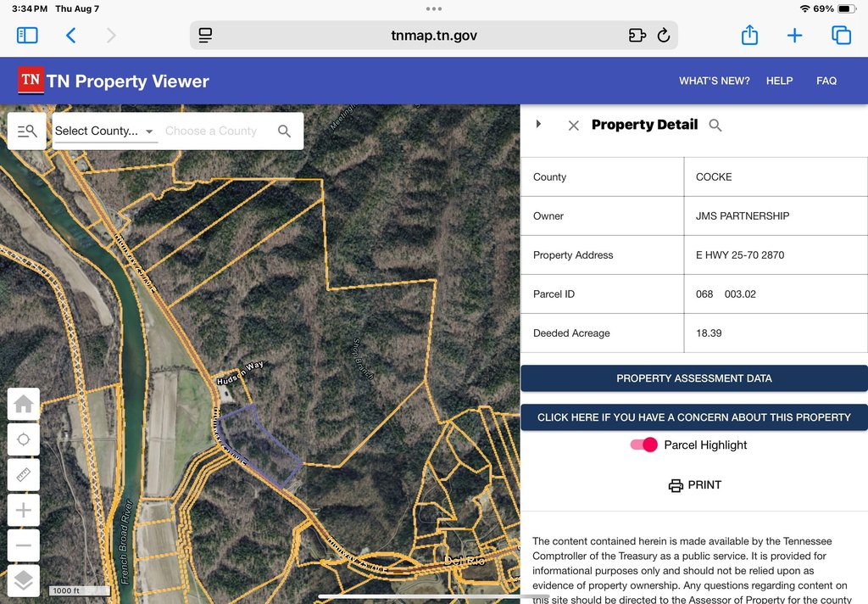Click the search magnifier in Property Detail
868x604 pixels.
tap(715, 126)
